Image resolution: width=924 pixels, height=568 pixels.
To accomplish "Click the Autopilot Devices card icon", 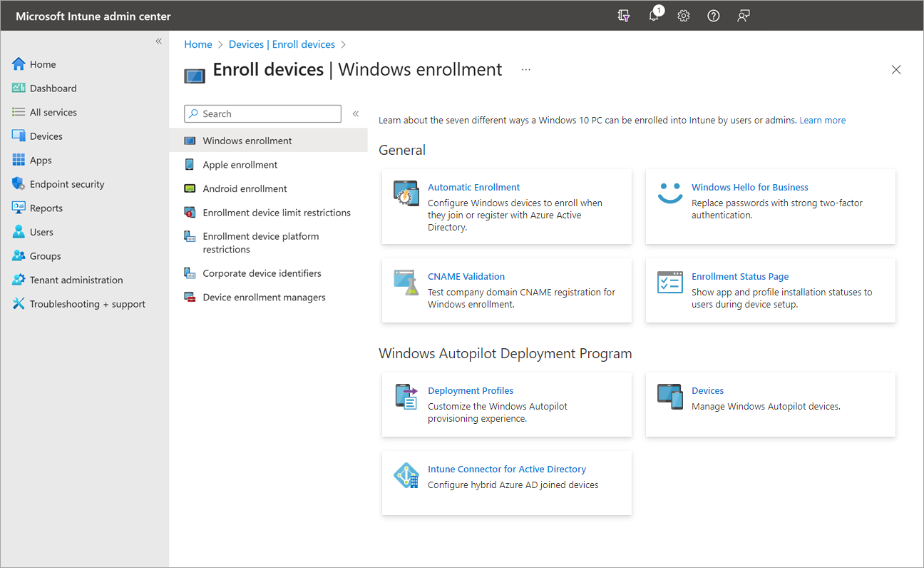I will click(670, 397).
